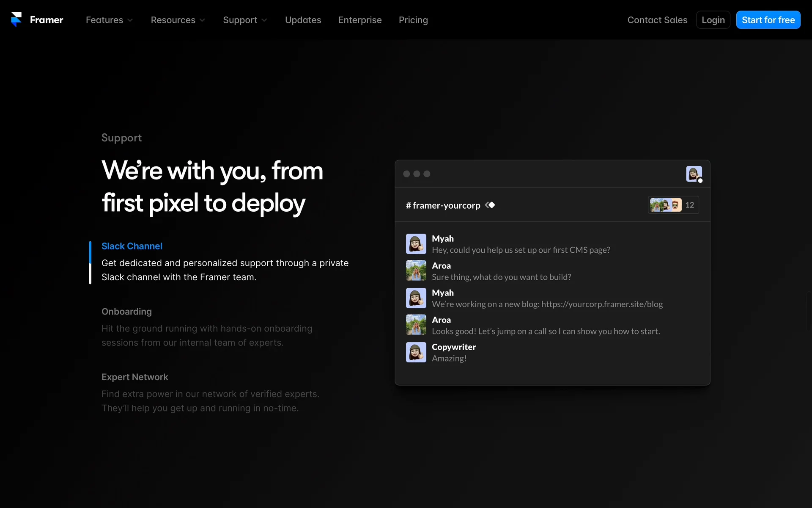Click Myah's avatar on the first message
812x508 pixels.
pos(416,244)
